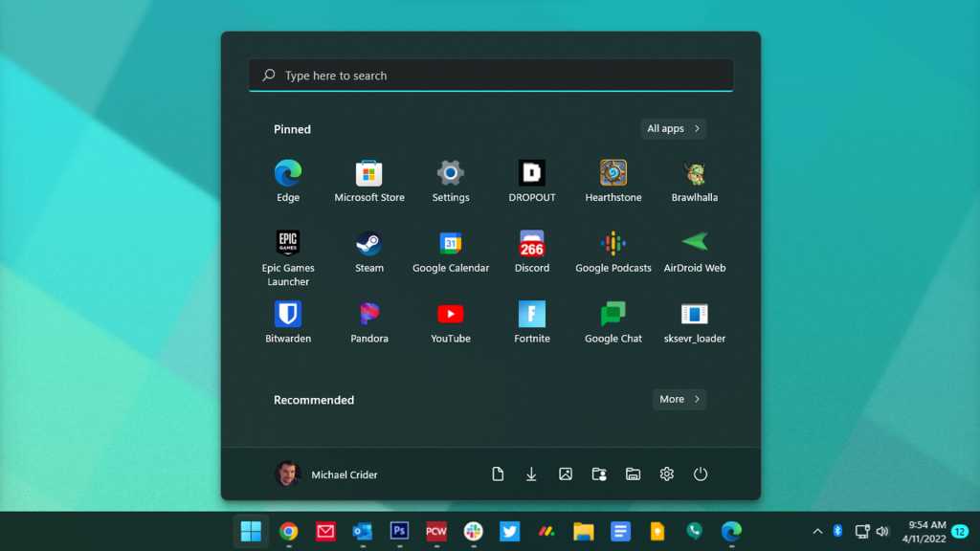Open Edge from the taskbar
The height and width of the screenshot is (551, 980).
[x=731, y=531]
